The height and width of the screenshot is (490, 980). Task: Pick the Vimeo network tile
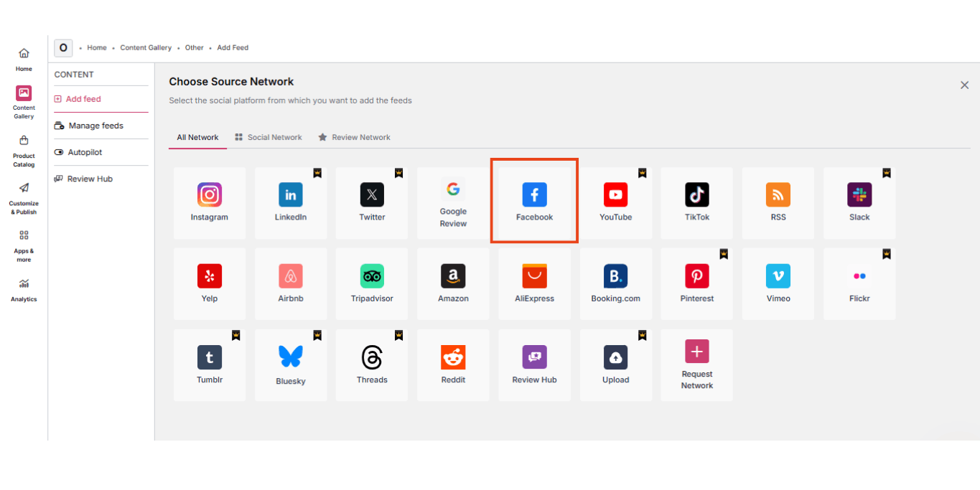(x=778, y=284)
